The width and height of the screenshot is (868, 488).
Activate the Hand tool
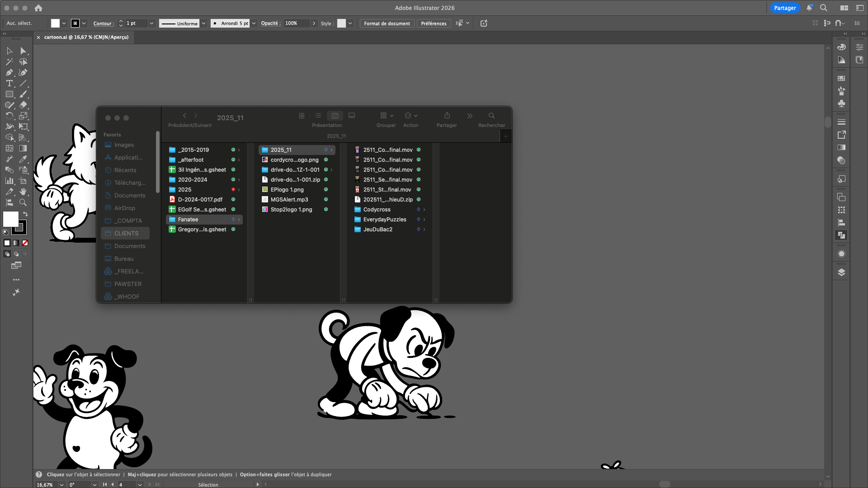[x=23, y=192]
